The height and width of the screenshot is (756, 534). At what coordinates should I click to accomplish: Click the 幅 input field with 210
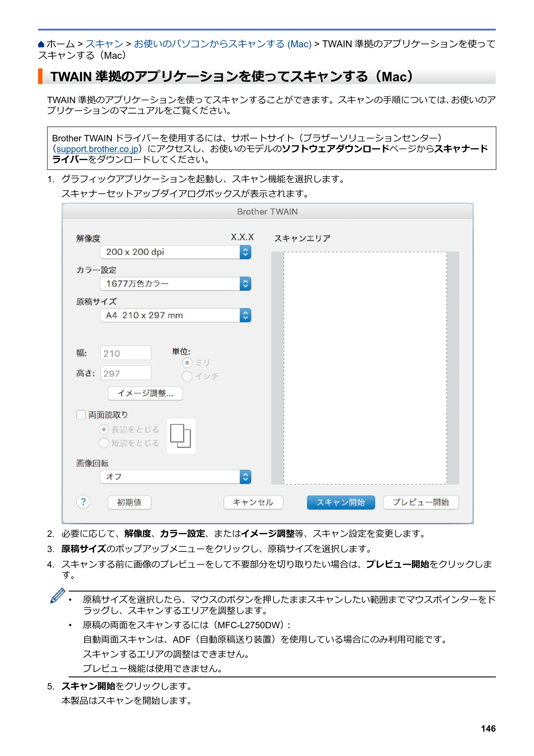coord(126,353)
